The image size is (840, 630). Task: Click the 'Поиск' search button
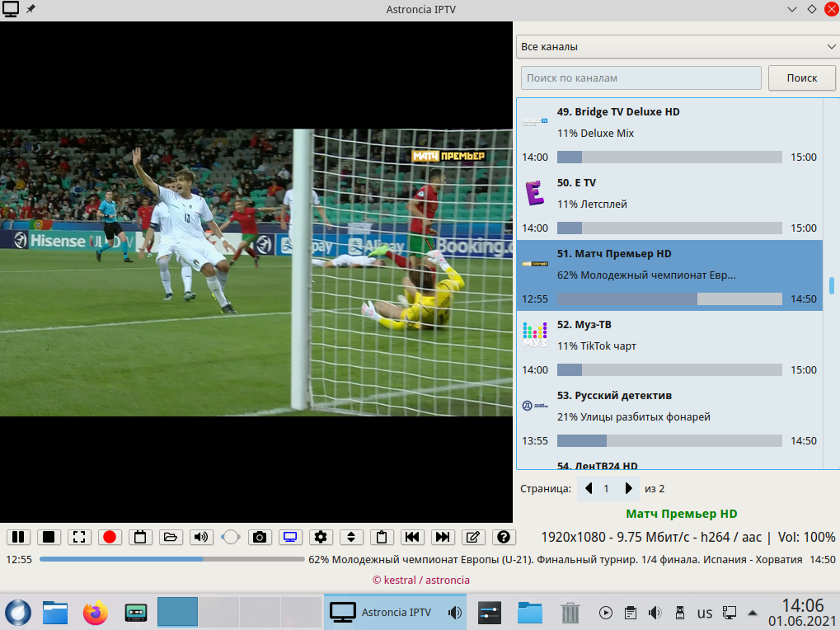click(x=802, y=78)
